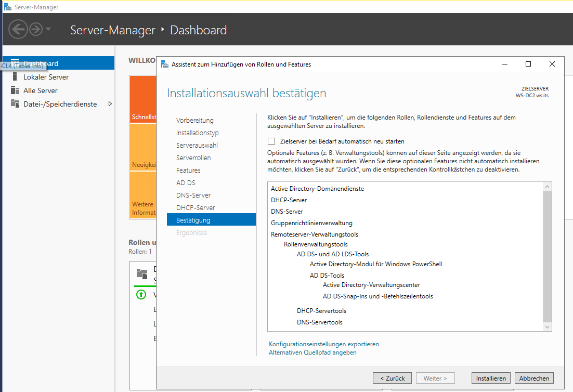Image resolution: width=573 pixels, height=392 pixels.
Task: Select Alle Server in the sidebar
Action: [x=41, y=90]
